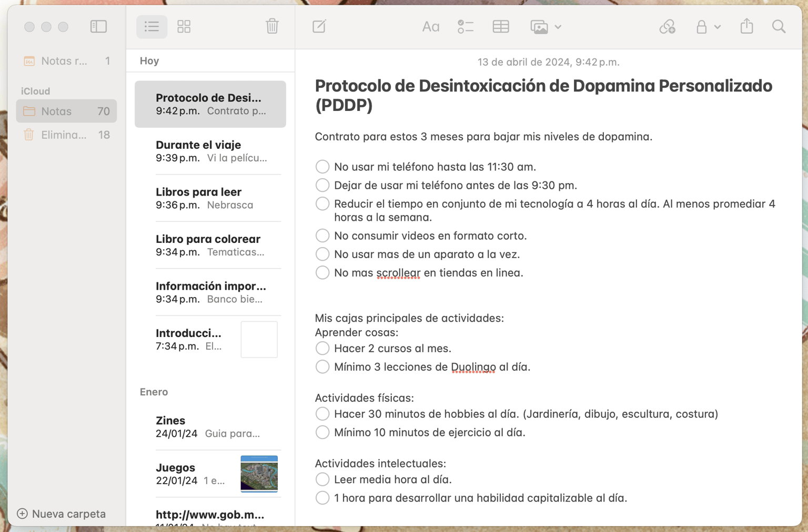Open the Eliminadas trash folder
The width and height of the screenshot is (808, 532).
(x=66, y=135)
